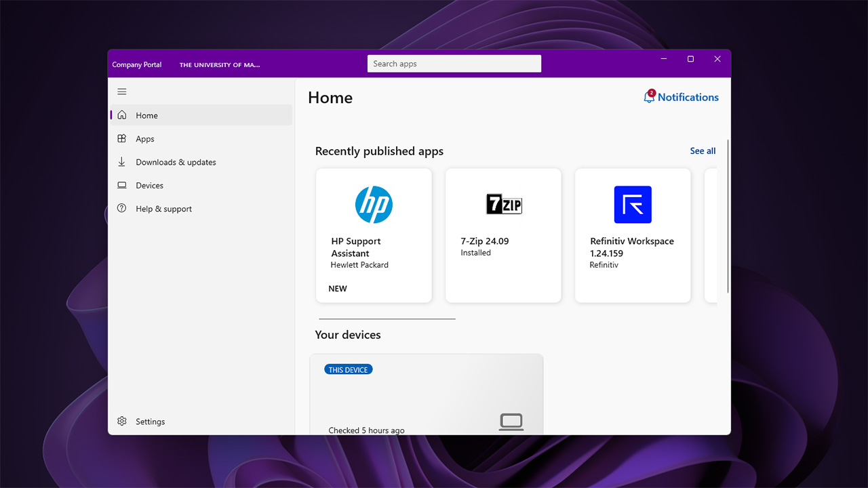Click the Downloads & updates arrow icon
This screenshot has height=488, width=868.
122,162
